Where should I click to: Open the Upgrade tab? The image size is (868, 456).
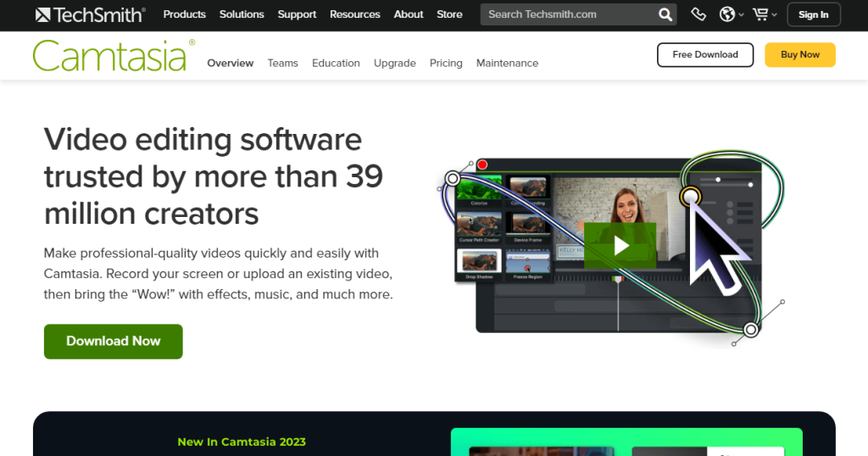[x=395, y=63]
